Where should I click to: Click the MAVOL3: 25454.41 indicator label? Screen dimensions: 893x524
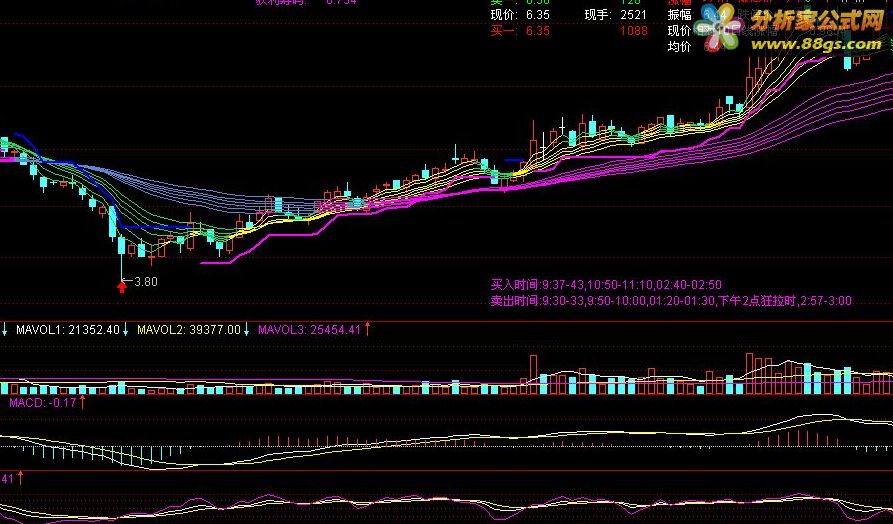(x=309, y=329)
